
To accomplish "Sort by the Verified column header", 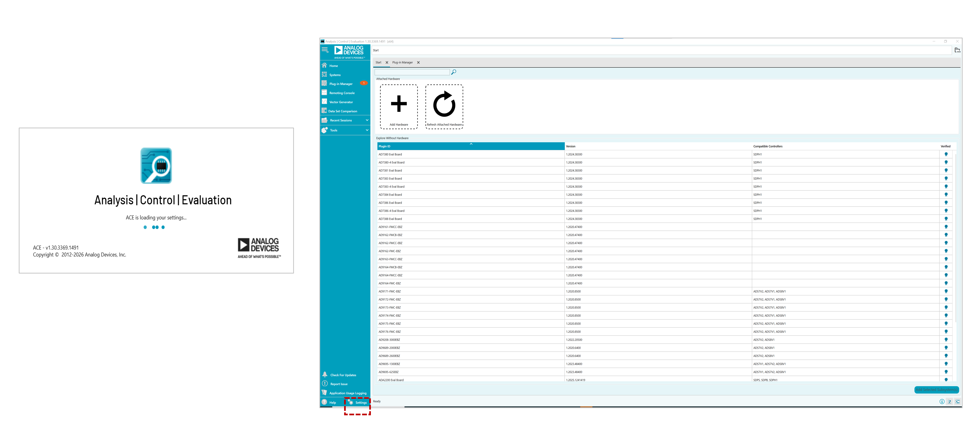I will pos(945,146).
